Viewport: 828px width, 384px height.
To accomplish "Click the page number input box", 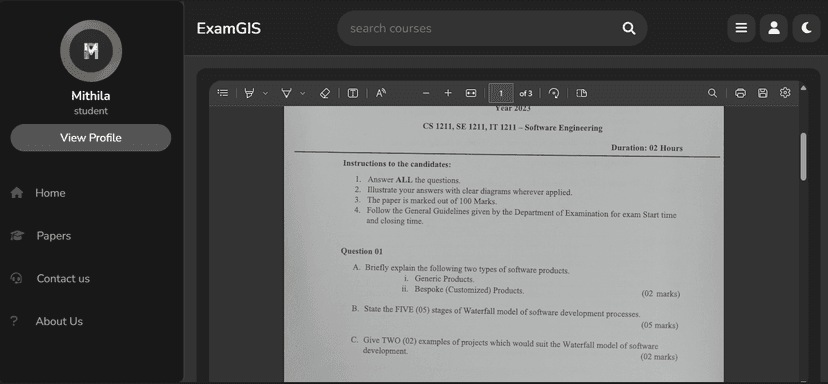I will (501, 93).
